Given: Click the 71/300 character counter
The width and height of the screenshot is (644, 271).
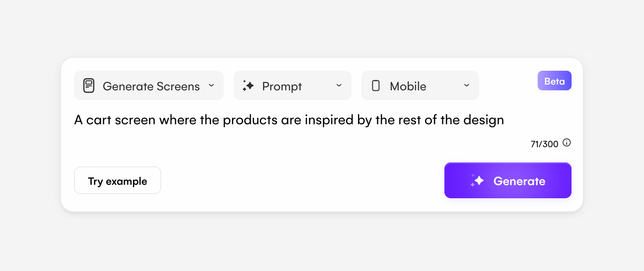Looking at the screenshot, I should tap(544, 144).
